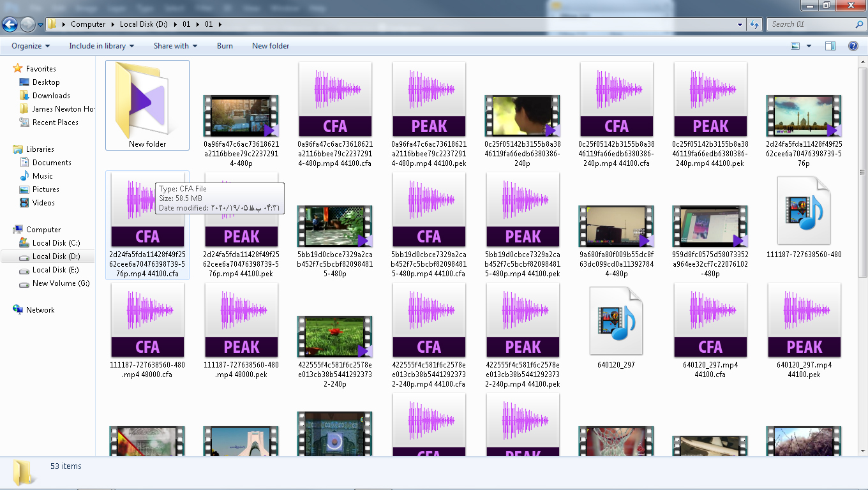Image resolution: width=868 pixels, height=490 pixels.
Task: Open Share with dropdown
Action: [175, 46]
